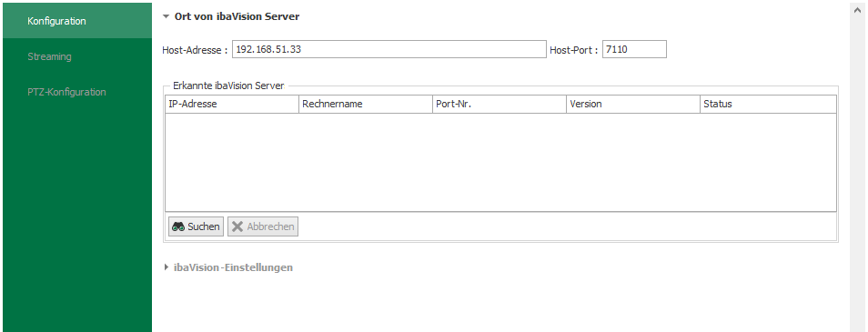
Task: Click the Host-Adresse input field
Action: click(x=389, y=49)
